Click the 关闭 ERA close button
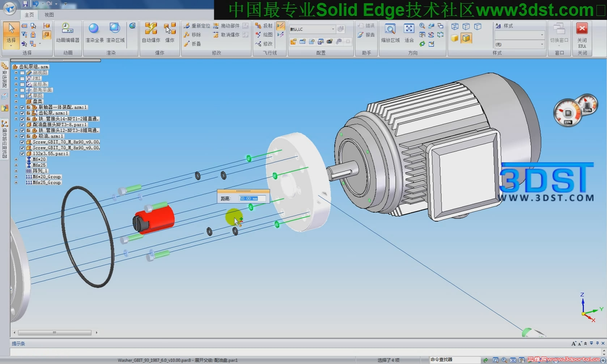 (582, 36)
